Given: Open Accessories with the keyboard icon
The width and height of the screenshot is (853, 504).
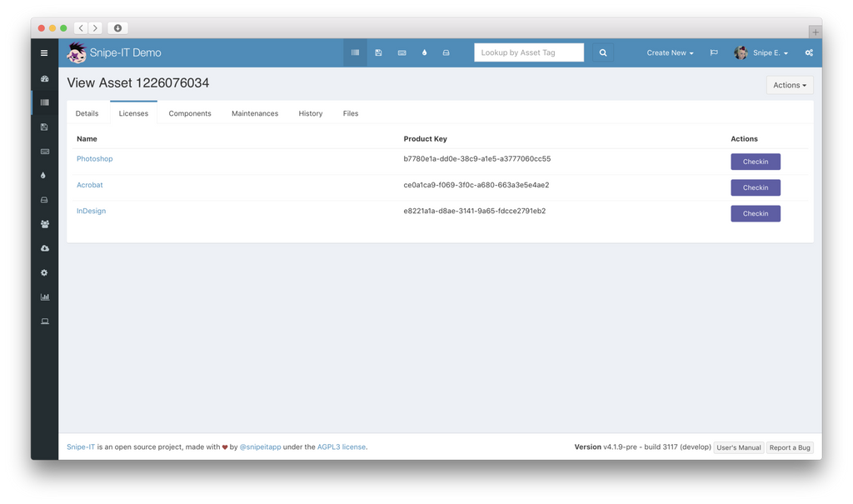Looking at the screenshot, I should click(43, 151).
